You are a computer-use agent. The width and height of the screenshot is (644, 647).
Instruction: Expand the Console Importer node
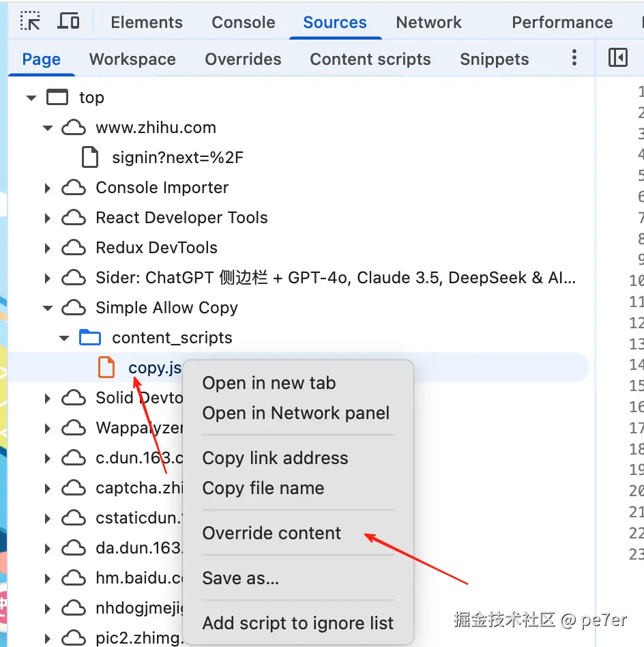click(48, 188)
